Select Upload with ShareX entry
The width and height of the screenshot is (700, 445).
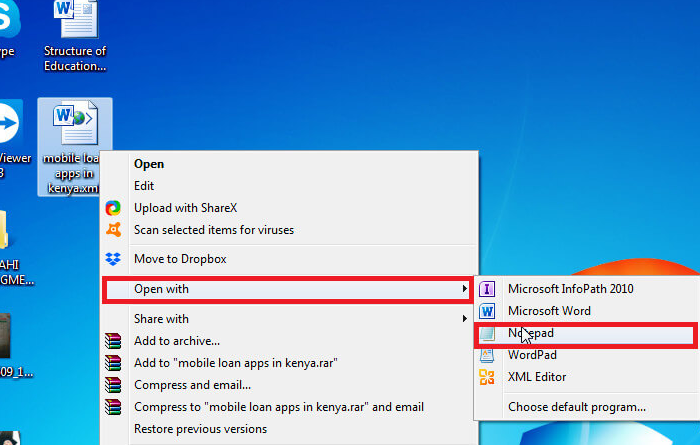coord(185,208)
